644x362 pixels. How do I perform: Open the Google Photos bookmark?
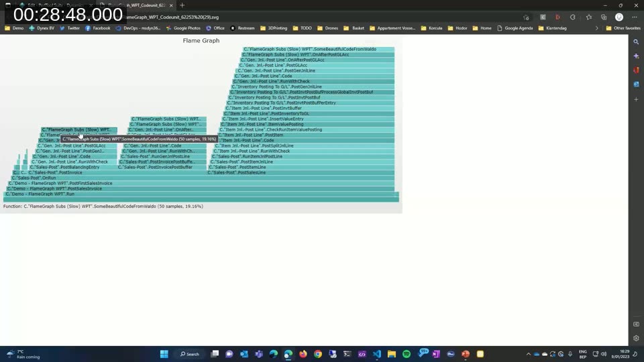pos(183,28)
